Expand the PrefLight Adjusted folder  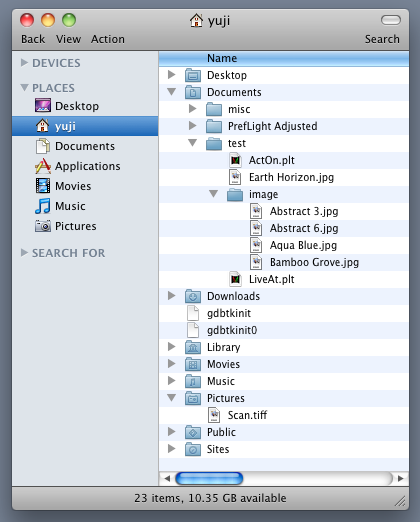192,126
